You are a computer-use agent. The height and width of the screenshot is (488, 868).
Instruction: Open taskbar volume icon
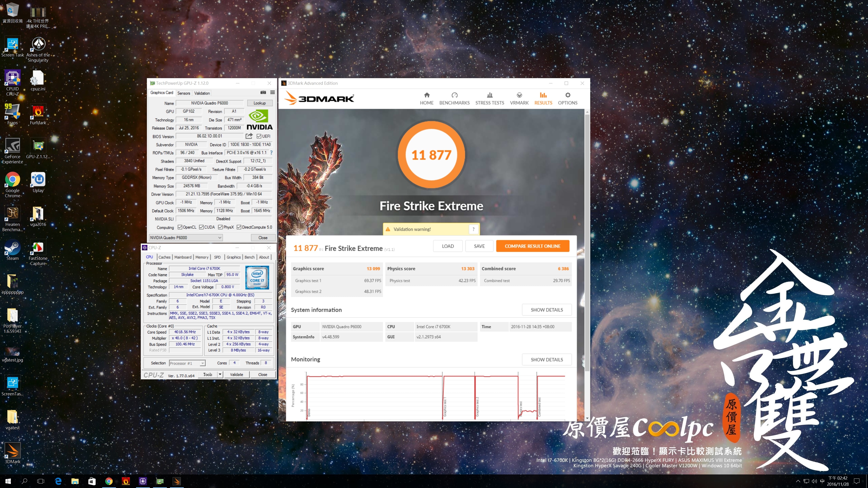click(814, 481)
